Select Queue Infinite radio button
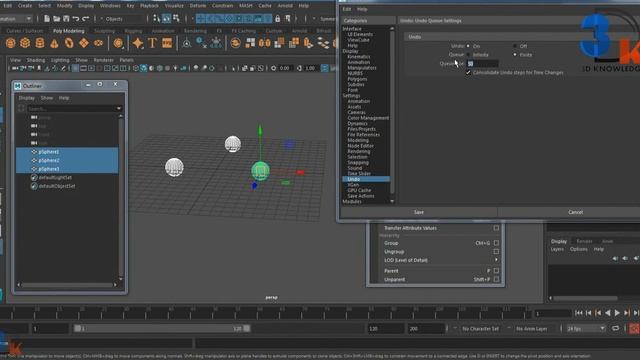Image resolution: width=640 pixels, height=360 pixels. click(468, 55)
